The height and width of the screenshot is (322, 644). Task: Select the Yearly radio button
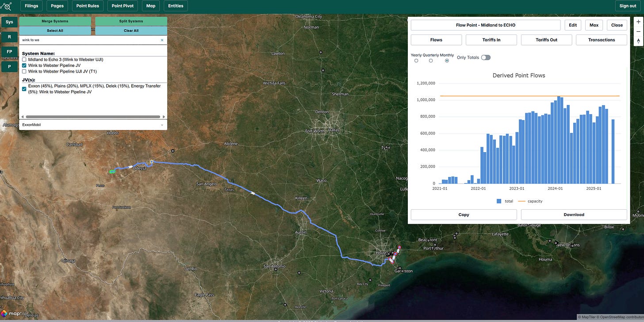(x=416, y=61)
